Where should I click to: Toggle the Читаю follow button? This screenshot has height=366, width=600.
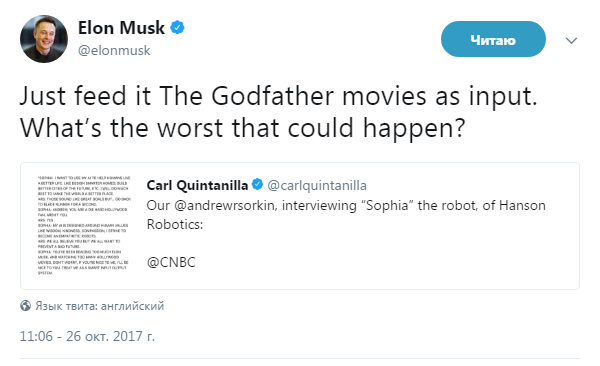coord(493,39)
